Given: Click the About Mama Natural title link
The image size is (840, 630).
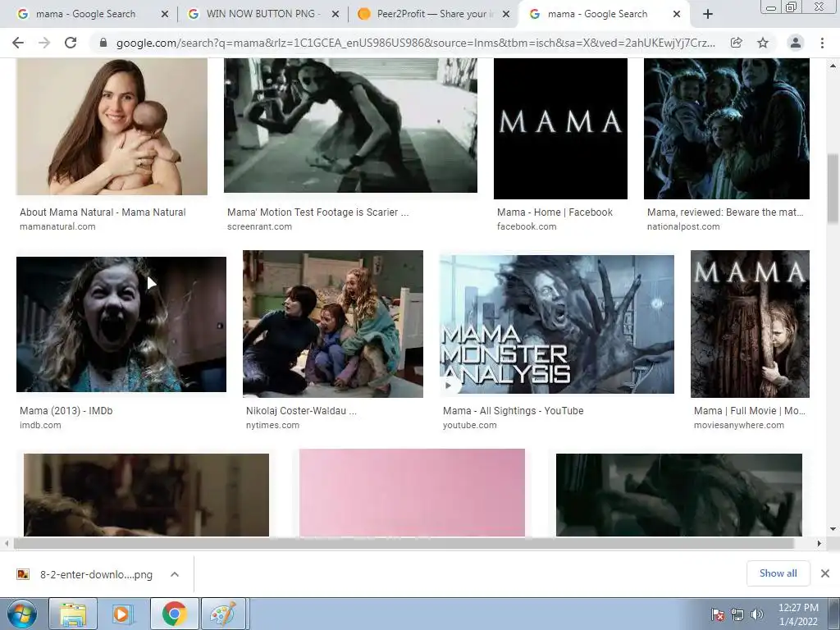Looking at the screenshot, I should point(103,212).
